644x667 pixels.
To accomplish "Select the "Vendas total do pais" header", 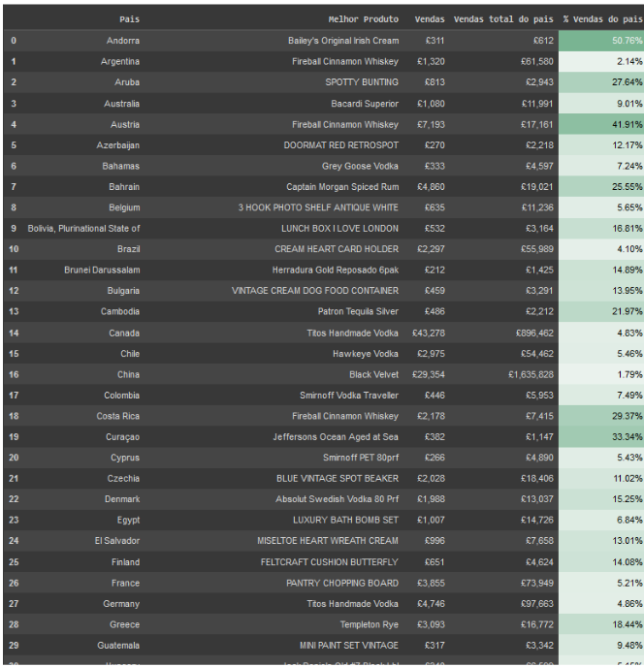I will click(503, 18).
